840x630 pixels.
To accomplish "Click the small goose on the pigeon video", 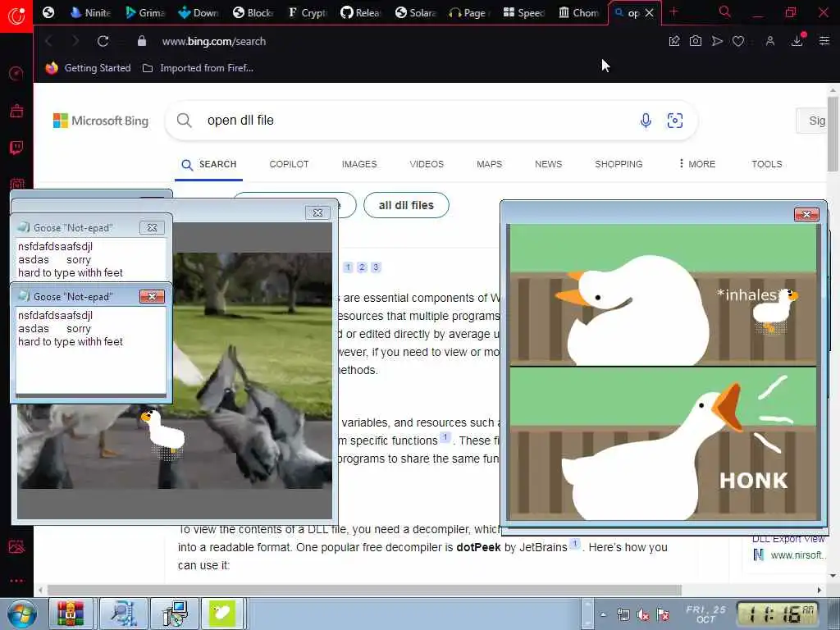I will [163, 433].
